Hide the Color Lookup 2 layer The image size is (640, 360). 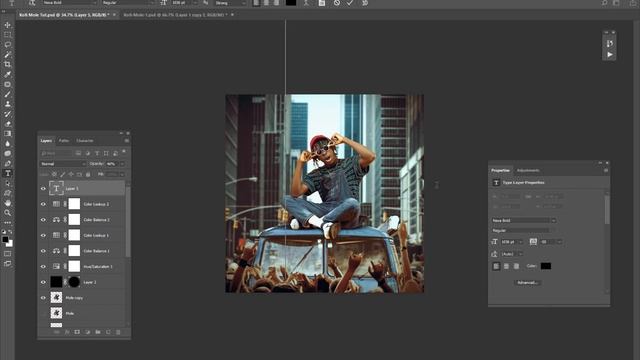(43, 204)
